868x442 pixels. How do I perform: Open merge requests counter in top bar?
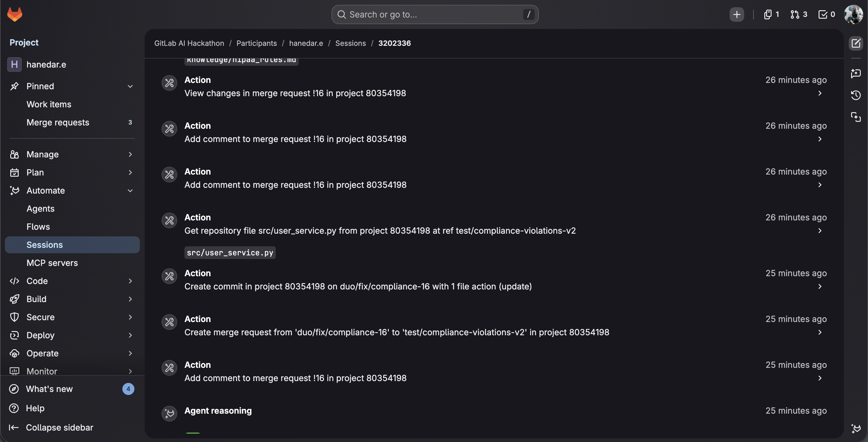point(799,14)
